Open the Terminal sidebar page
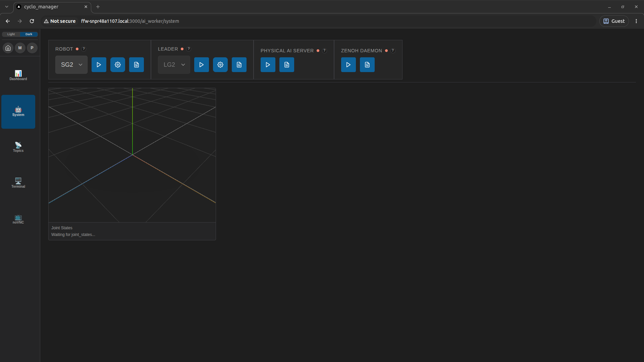This screenshot has height=362, width=644. point(18,183)
